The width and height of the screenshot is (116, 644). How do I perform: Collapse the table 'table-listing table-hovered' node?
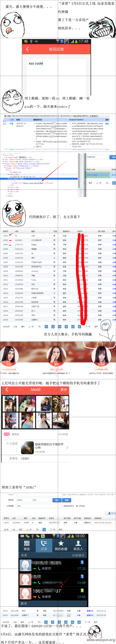click(4, 164)
